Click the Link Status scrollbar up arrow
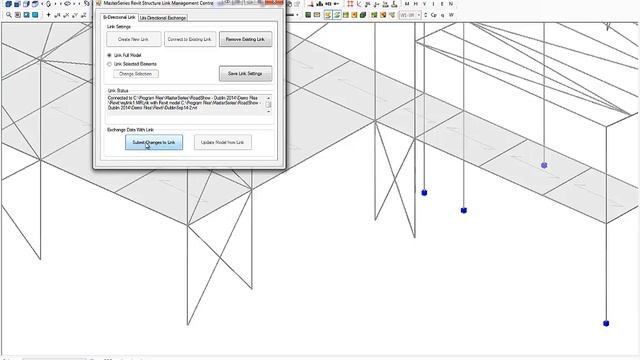 (268, 98)
